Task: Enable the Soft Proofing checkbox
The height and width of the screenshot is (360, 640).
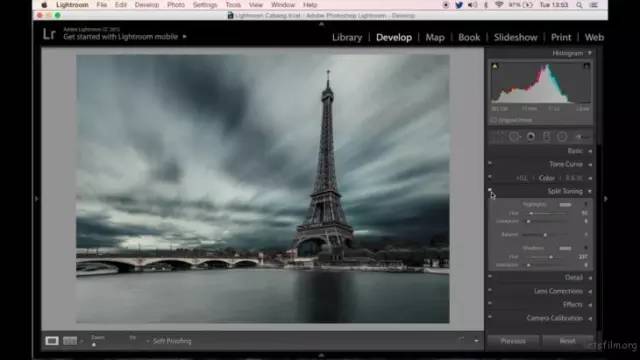Action: pyautogui.click(x=148, y=341)
